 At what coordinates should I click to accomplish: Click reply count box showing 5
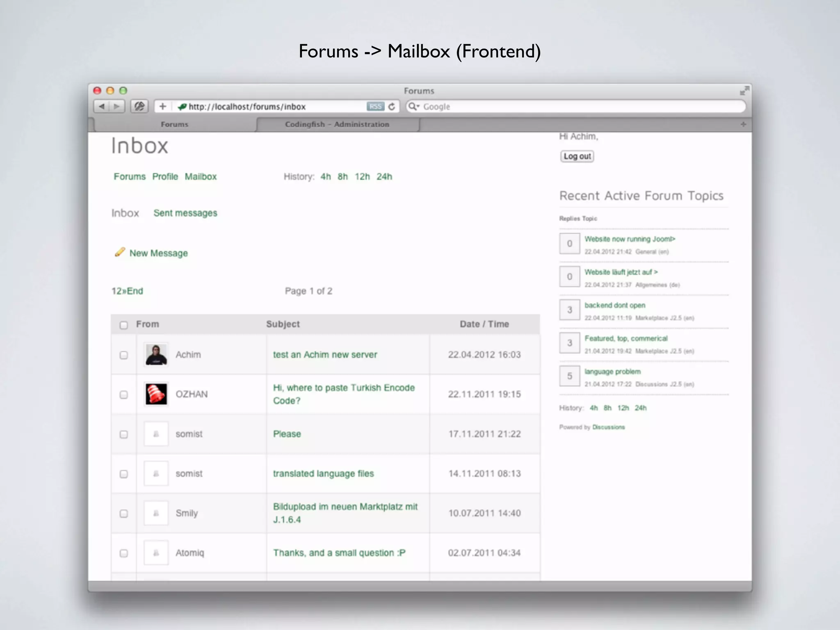[570, 376]
